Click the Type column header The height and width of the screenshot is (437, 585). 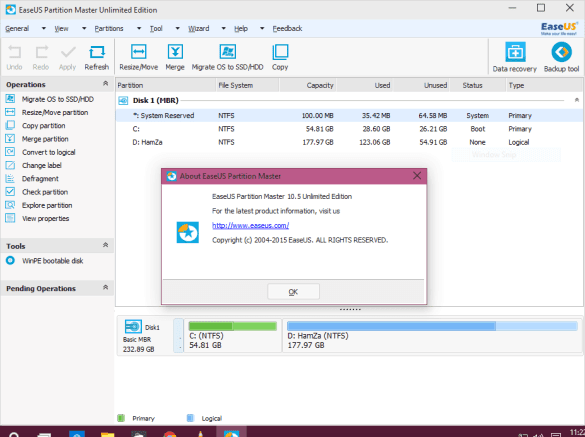coord(544,85)
